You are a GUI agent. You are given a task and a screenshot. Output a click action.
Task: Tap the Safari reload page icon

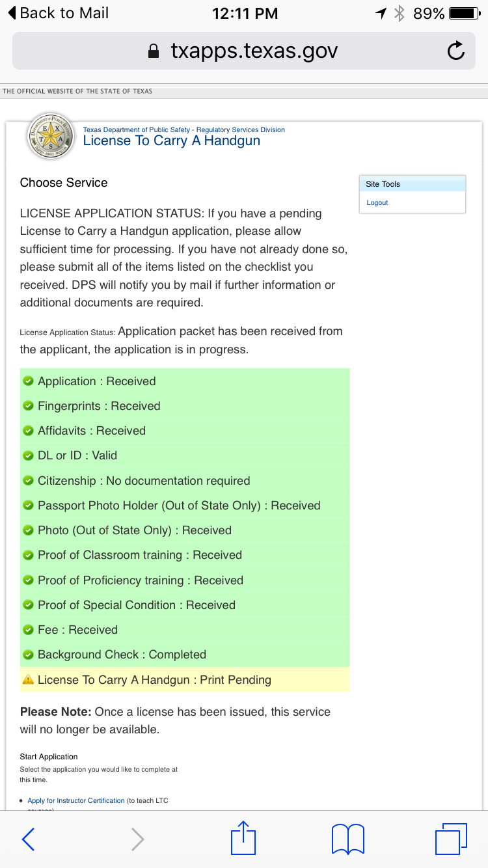coord(455,51)
